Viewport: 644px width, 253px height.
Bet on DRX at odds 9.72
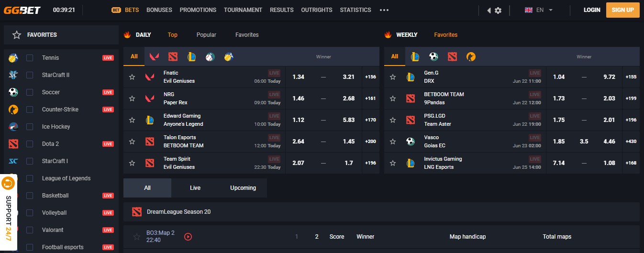pyautogui.click(x=610, y=77)
